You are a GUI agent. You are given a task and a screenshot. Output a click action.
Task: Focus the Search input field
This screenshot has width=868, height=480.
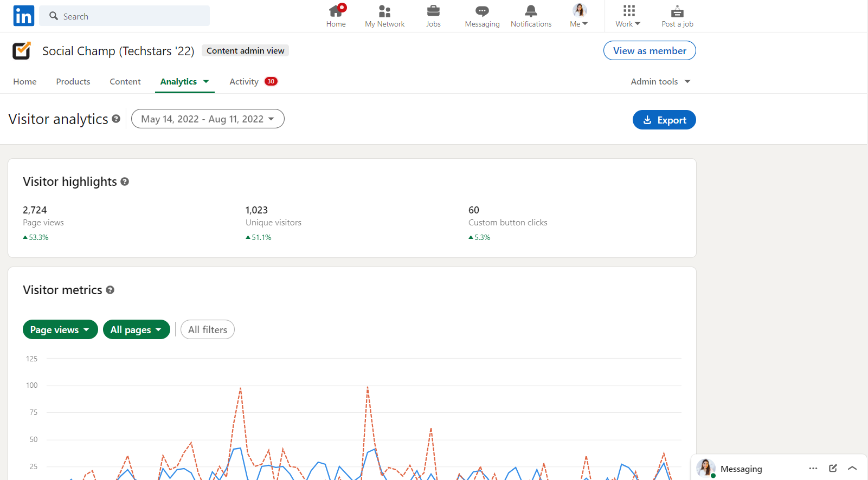(124, 16)
